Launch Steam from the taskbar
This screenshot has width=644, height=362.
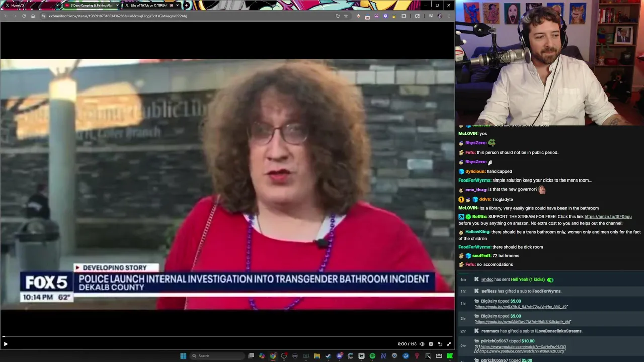328,356
